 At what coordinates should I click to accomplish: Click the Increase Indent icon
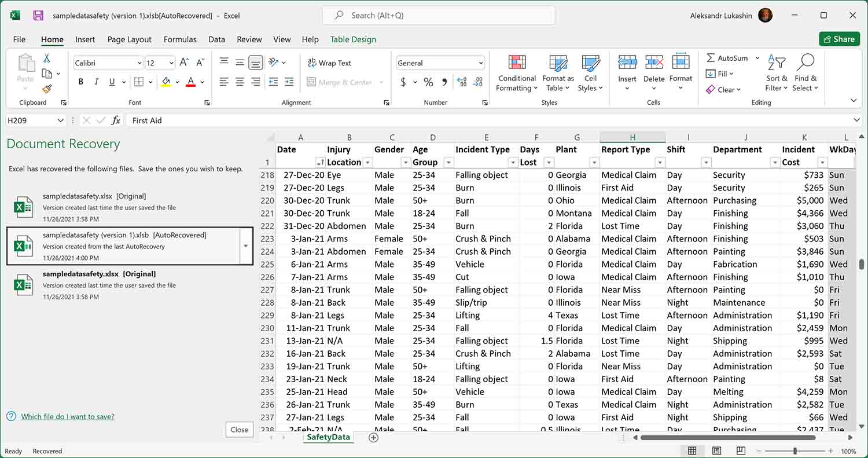tap(289, 82)
